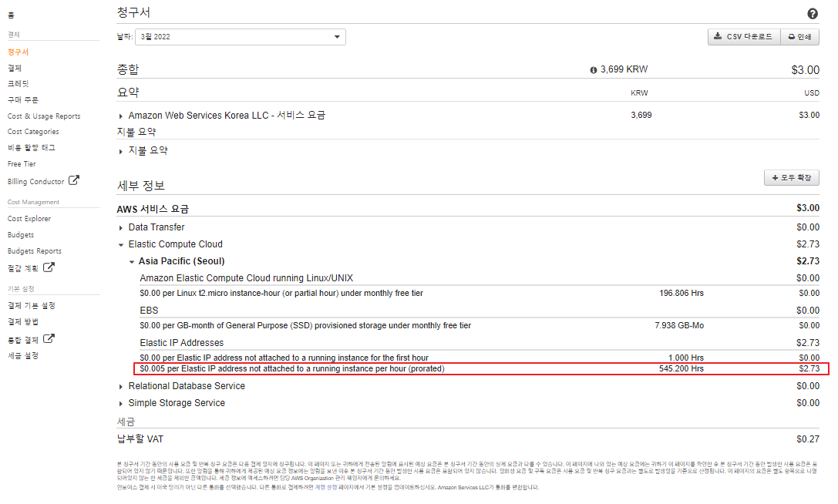This screenshot has width=838, height=504.
Task: Open 결제 기본 설정 in sidebar
Action: [32, 306]
